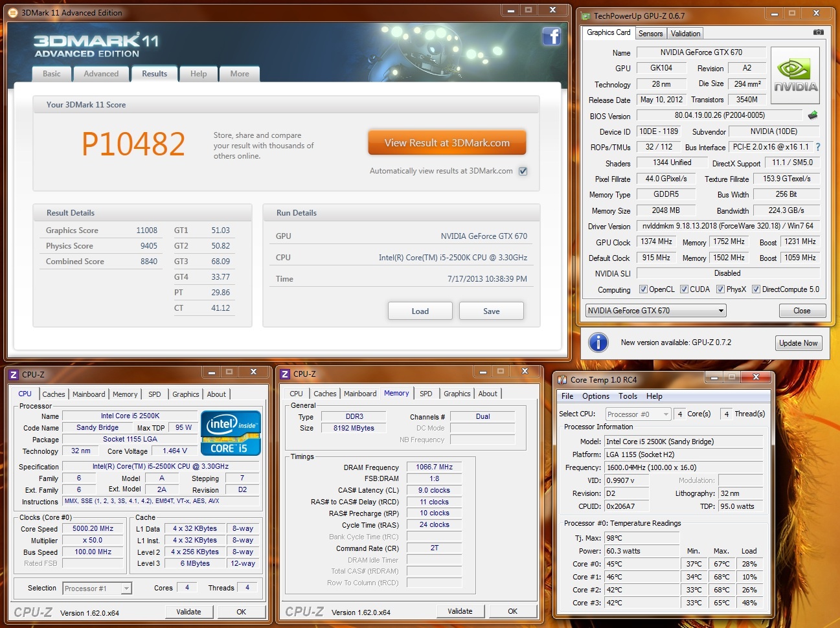Click the Save button in Run Details
The width and height of the screenshot is (840, 628).
tap(492, 311)
